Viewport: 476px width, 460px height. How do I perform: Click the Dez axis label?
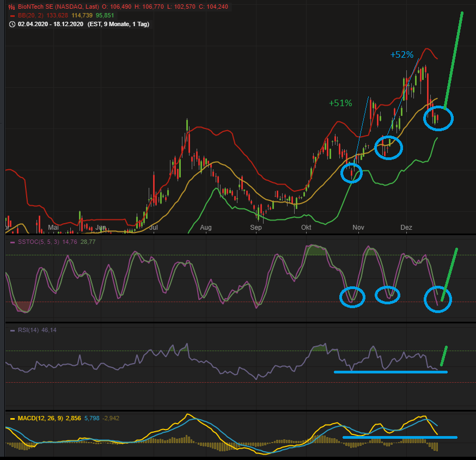(406, 227)
